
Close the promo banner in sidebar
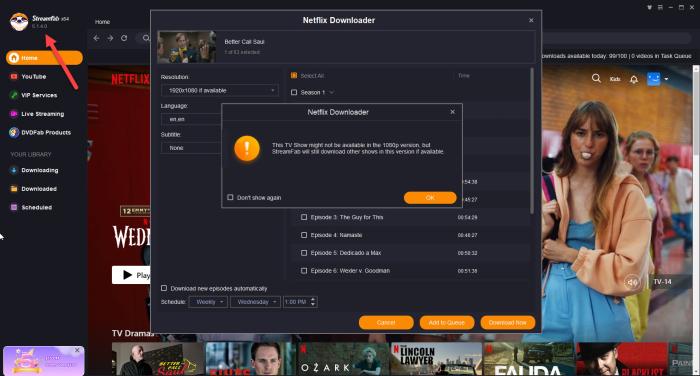77,350
